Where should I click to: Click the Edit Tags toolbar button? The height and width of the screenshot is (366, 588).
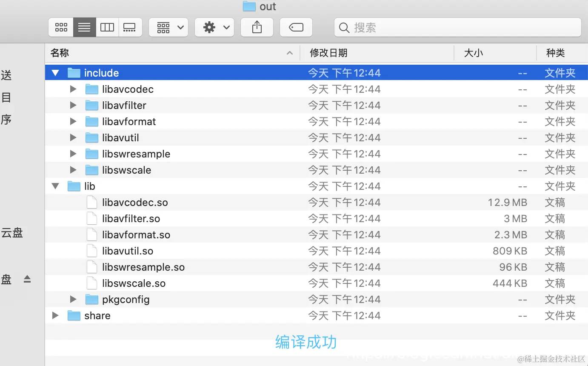[296, 28]
